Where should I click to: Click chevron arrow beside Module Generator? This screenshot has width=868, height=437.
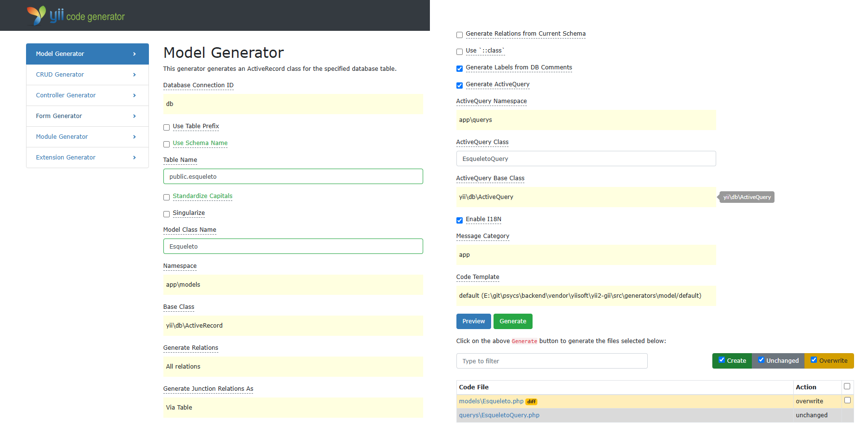pos(134,137)
